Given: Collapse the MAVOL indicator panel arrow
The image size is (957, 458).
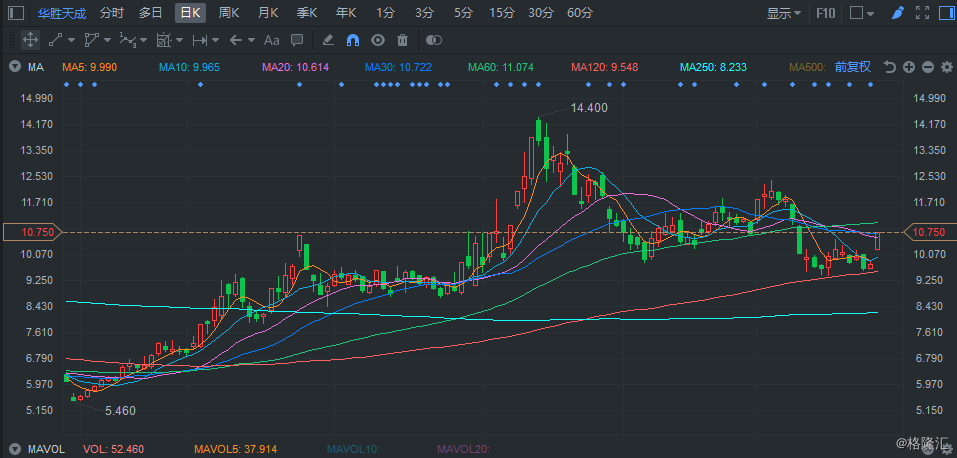Looking at the screenshot, I should pos(15,449).
